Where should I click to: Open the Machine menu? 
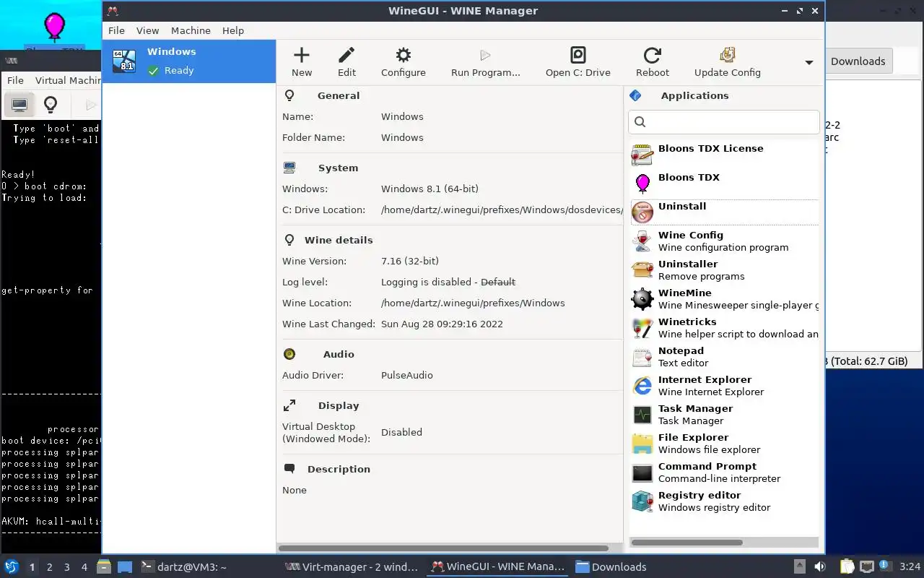pos(191,30)
